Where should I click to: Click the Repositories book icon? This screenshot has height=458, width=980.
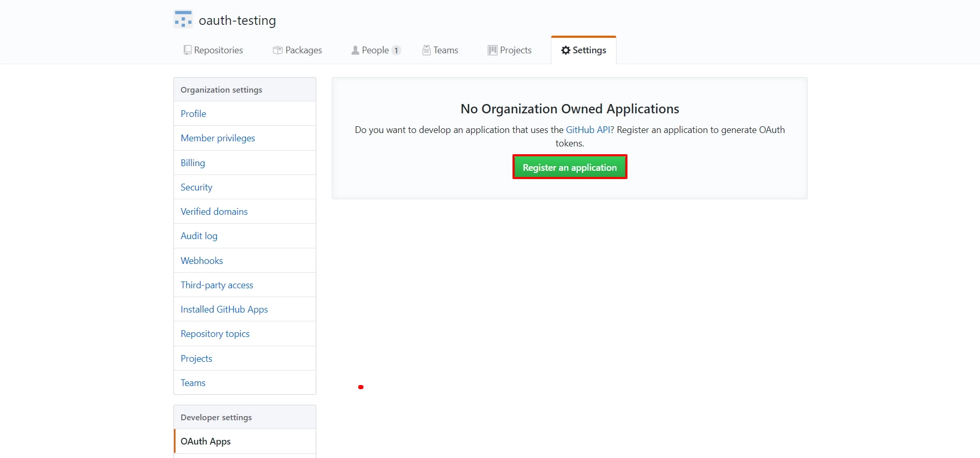[x=187, y=50]
